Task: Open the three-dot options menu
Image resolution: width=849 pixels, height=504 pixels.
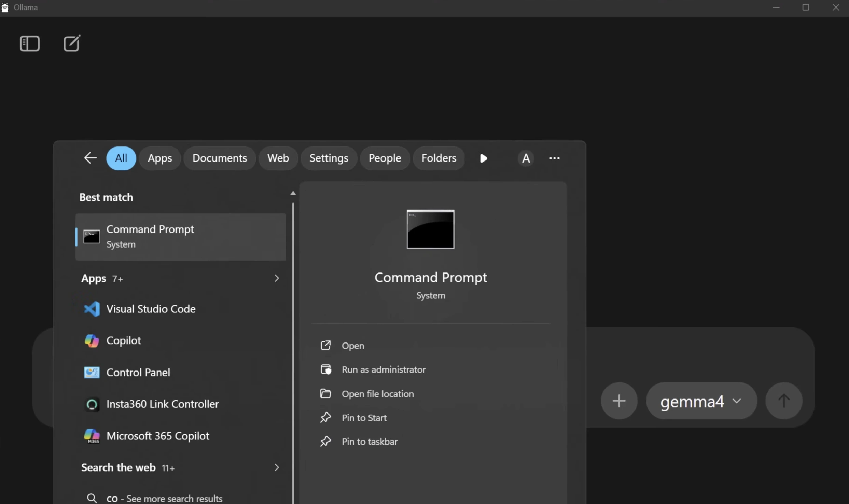Action: 554,158
